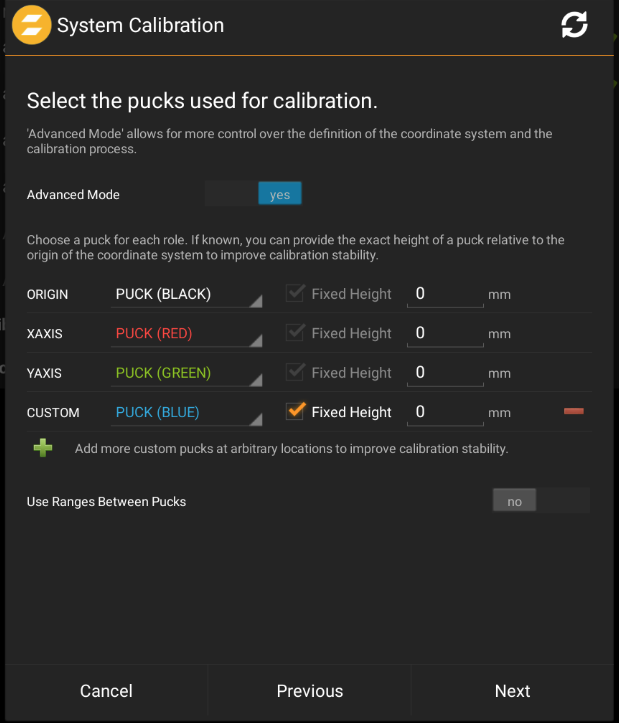This screenshot has height=723, width=619.
Task: Open the ORIGIN puck dropdown
Action: click(x=187, y=295)
